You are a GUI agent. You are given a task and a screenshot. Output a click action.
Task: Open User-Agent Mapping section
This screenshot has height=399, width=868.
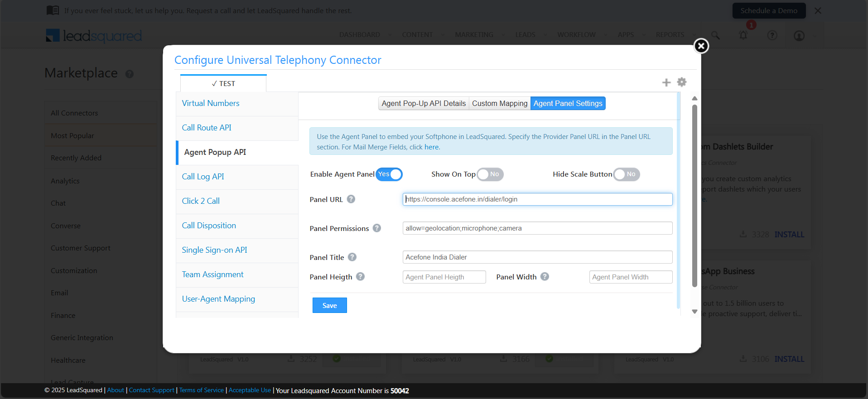pos(237,299)
